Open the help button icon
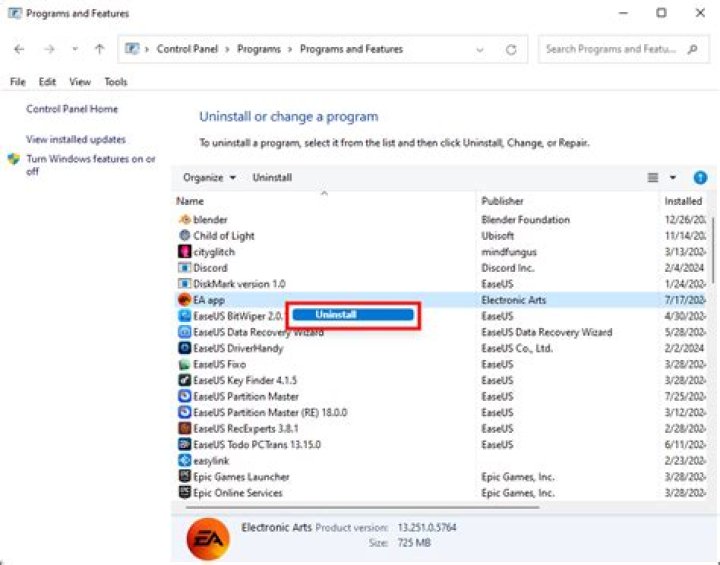The image size is (720, 565). click(x=700, y=178)
